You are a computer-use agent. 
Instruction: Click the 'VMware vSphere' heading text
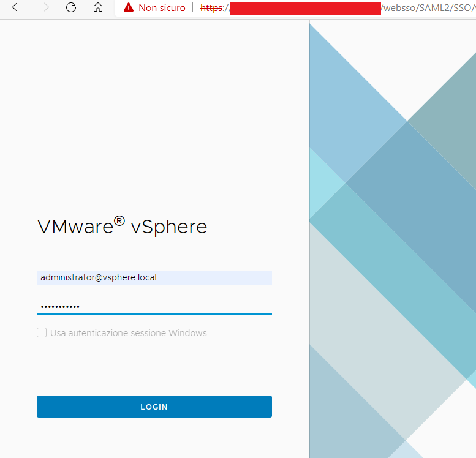coord(122,226)
